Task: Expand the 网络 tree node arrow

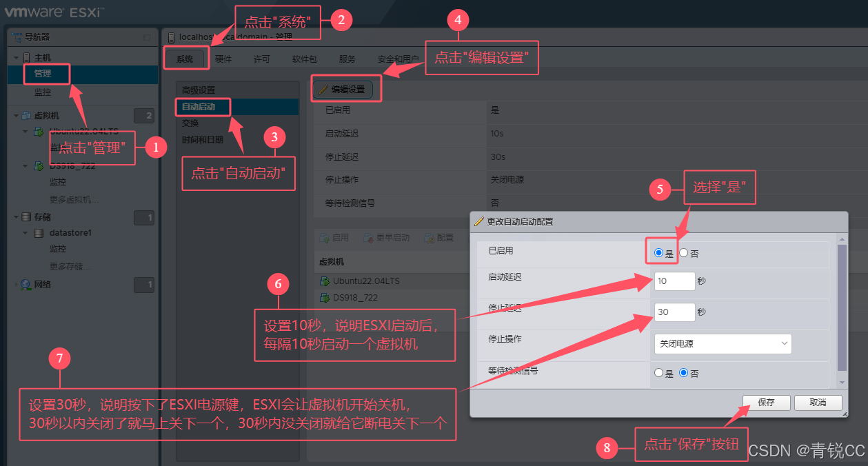Action: pos(16,284)
